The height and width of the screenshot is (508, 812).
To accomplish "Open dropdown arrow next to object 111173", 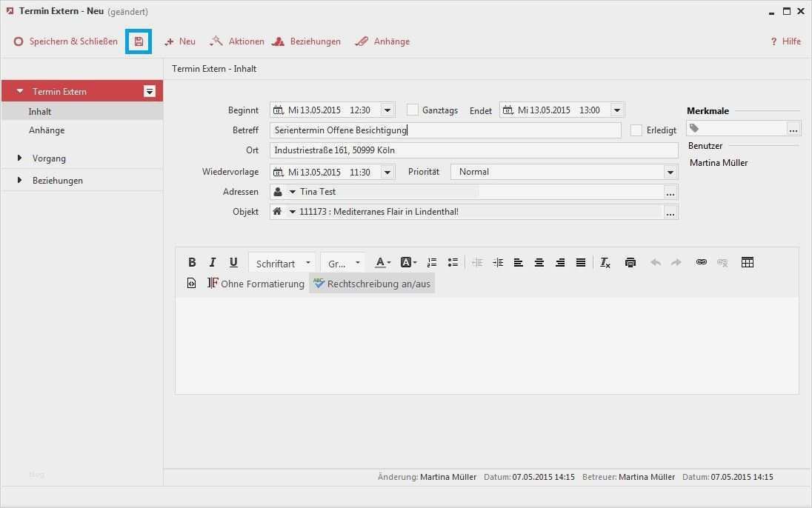I will (292, 212).
